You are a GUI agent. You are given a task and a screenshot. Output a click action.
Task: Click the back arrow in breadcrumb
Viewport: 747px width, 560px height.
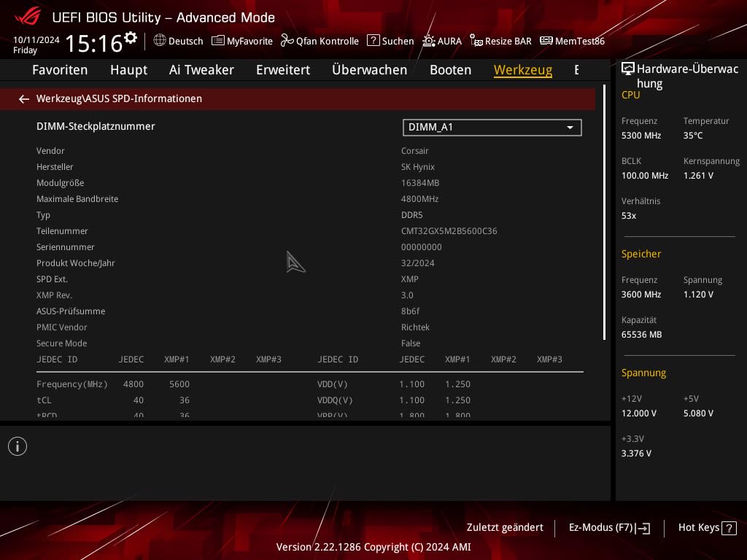click(24, 99)
